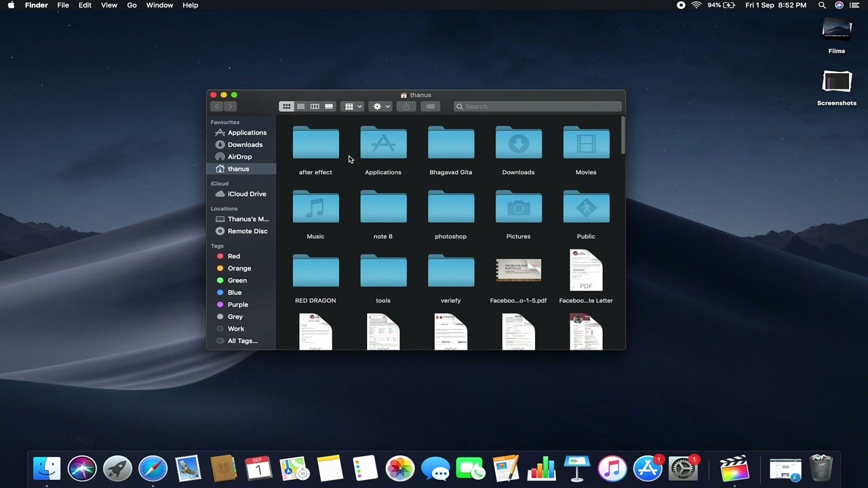Open the Action gear menu
The image size is (868, 488).
click(x=378, y=106)
